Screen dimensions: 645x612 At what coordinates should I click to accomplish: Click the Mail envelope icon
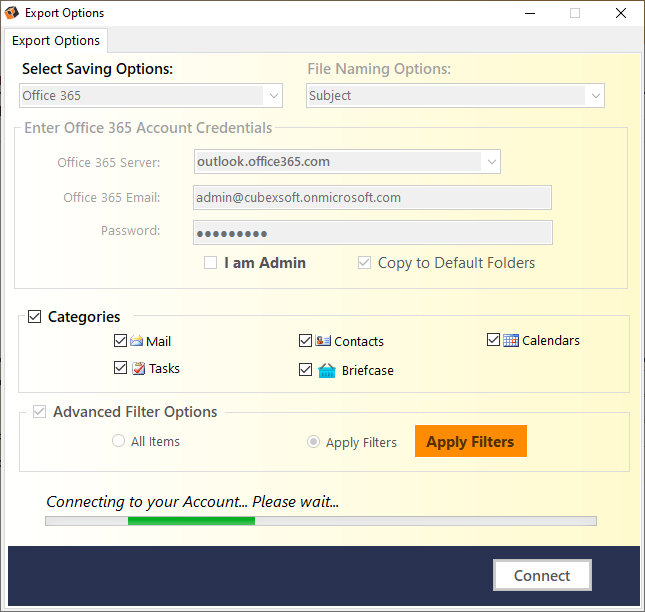click(136, 341)
